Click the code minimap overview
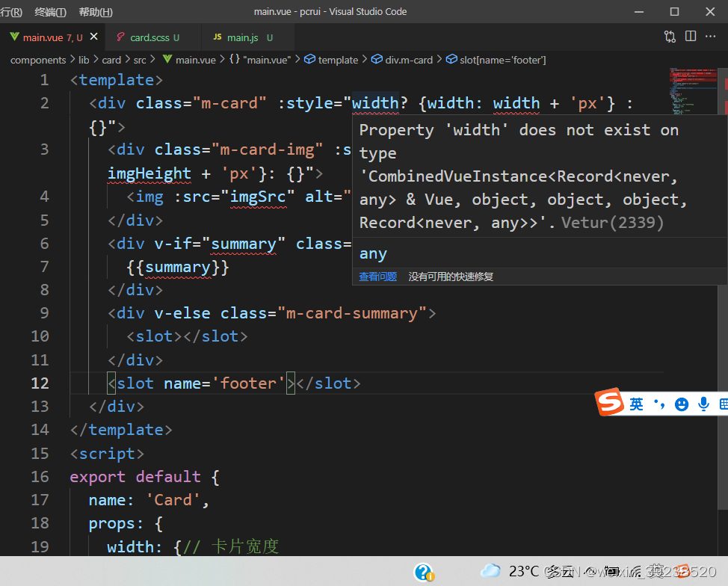The image size is (728, 586). [693, 91]
